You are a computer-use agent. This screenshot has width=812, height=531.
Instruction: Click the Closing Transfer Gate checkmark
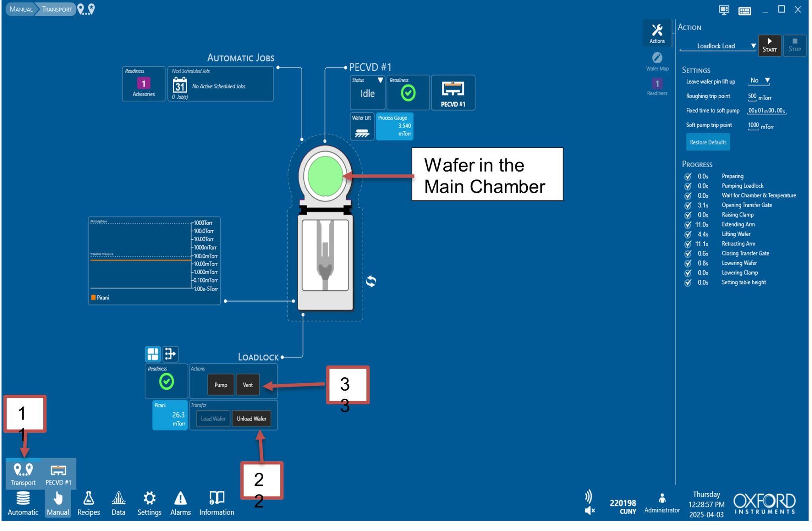tap(688, 254)
